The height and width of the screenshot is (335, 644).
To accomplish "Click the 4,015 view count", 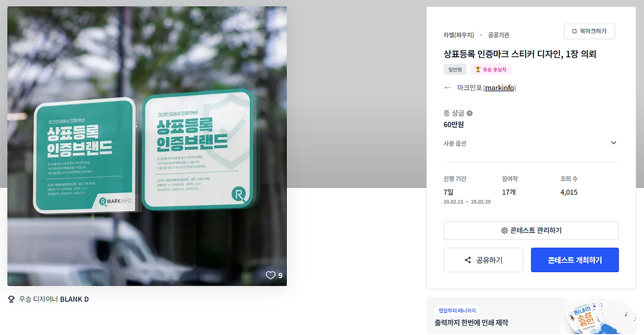I will [569, 192].
